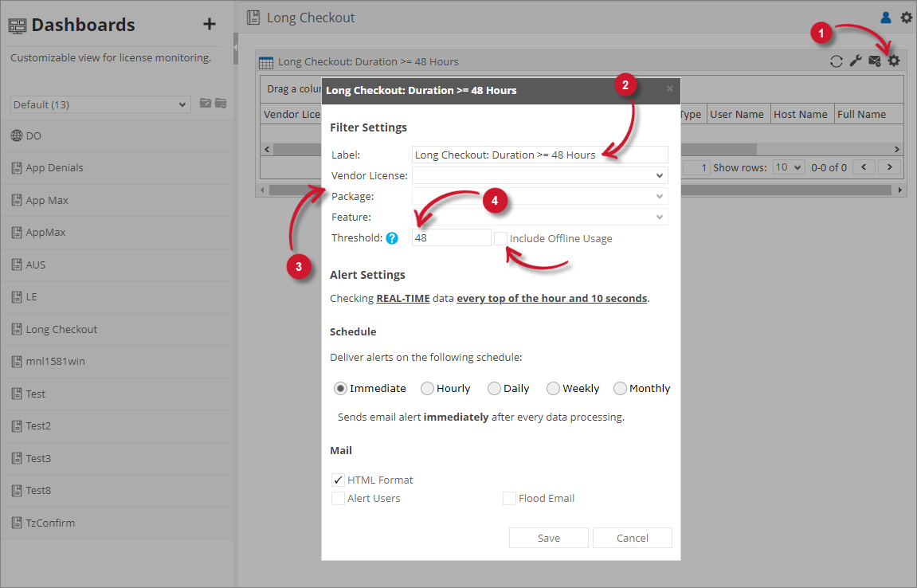
Task: Click the Long Checkout page title icon
Action: (253, 18)
